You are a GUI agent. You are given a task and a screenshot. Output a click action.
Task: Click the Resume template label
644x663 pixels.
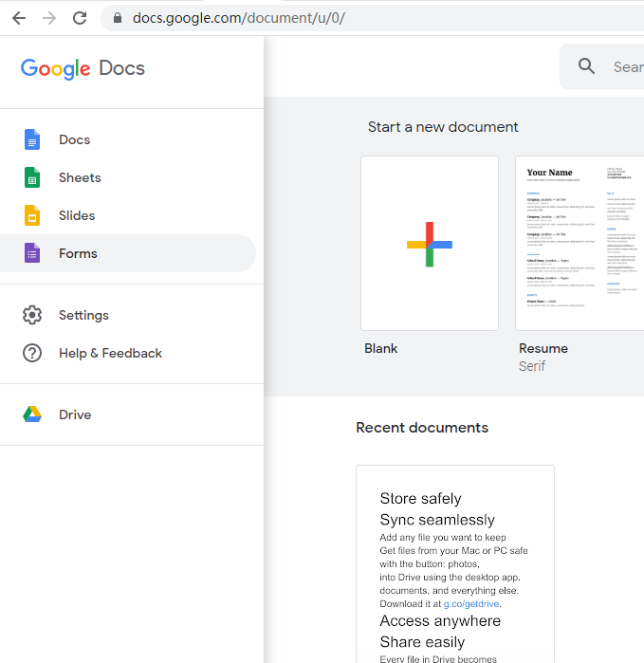(543, 348)
